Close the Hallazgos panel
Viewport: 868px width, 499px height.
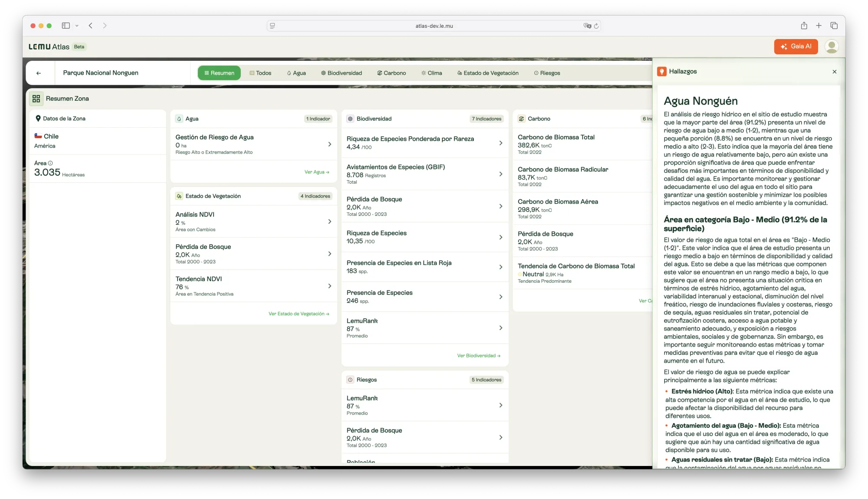coord(834,72)
